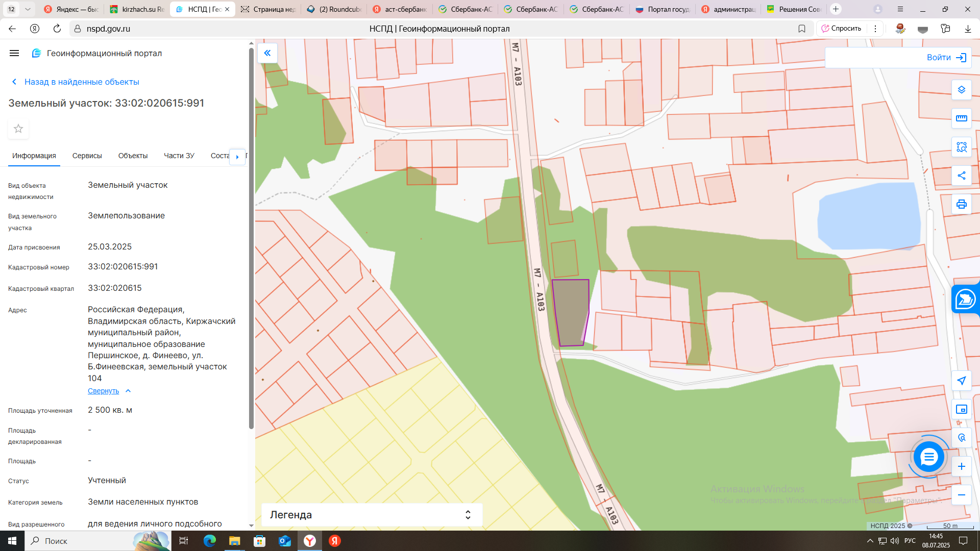The width and height of the screenshot is (980, 551).
Task: Click the share map icon
Action: [961, 176]
